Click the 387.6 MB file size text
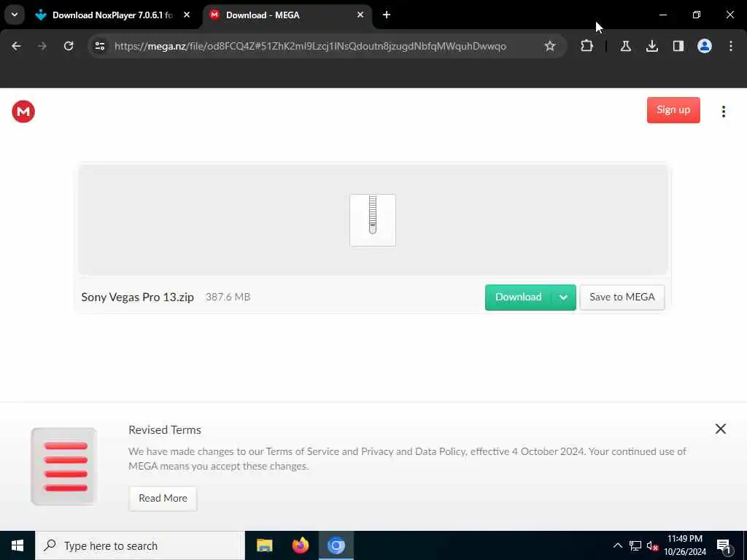This screenshot has width=747, height=560. (x=228, y=297)
